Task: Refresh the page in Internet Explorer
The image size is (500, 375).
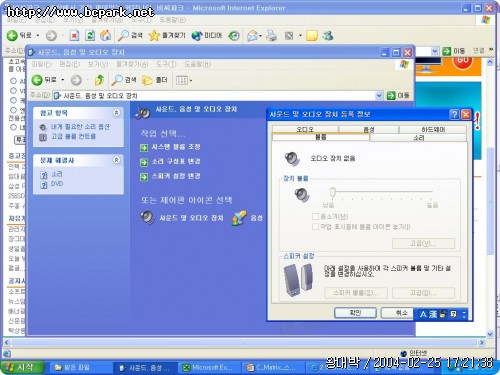Action: click(x=90, y=35)
